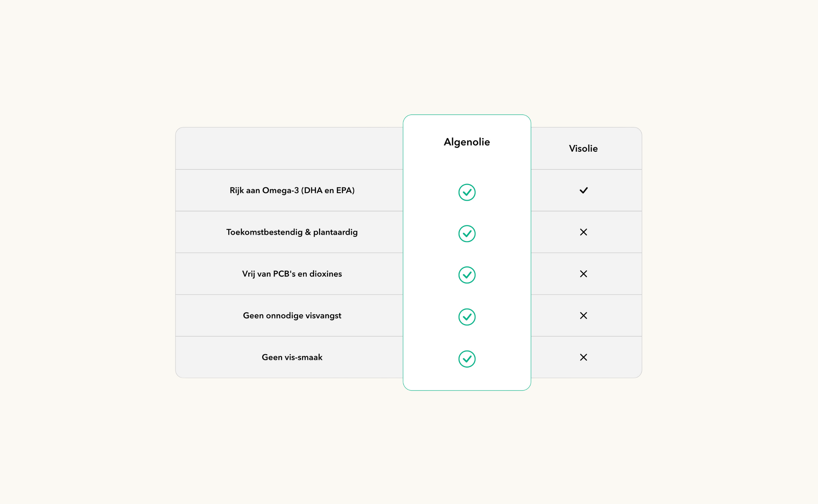Click the green checkmark for Vrij van PCB's
The image size is (818, 504).
[x=467, y=275]
